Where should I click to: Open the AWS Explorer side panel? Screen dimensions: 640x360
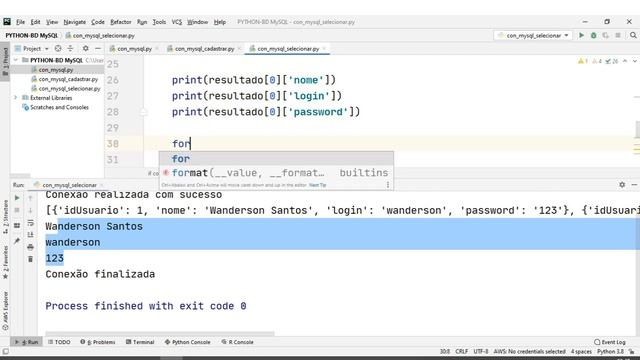point(5,310)
